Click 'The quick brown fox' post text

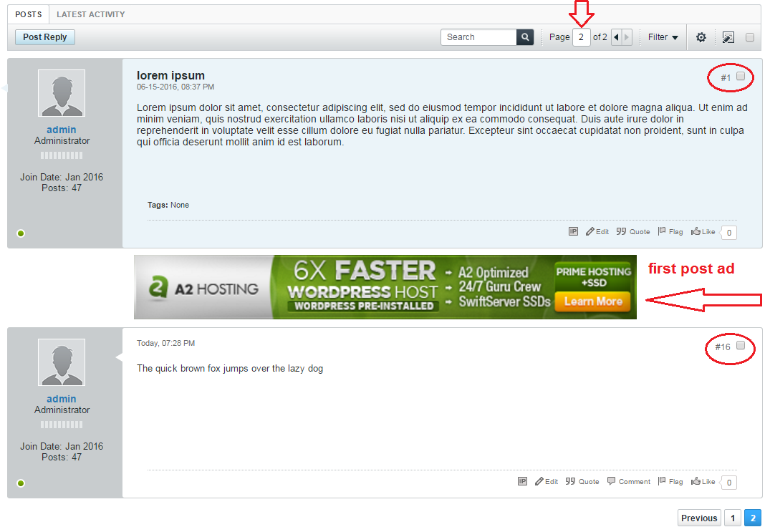pyautogui.click(x=230, y=369)
